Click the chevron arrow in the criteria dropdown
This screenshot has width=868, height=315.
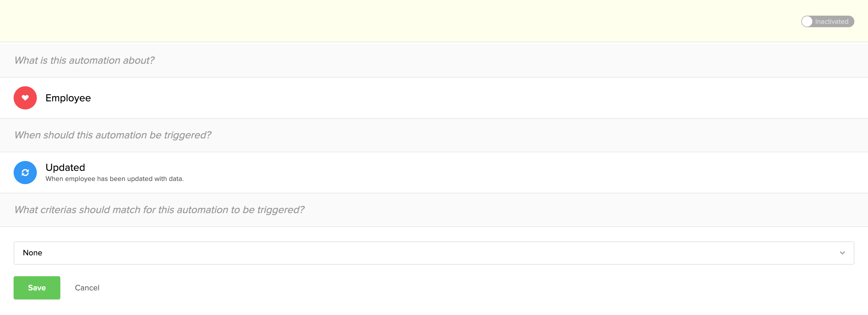tap(842, 253)
